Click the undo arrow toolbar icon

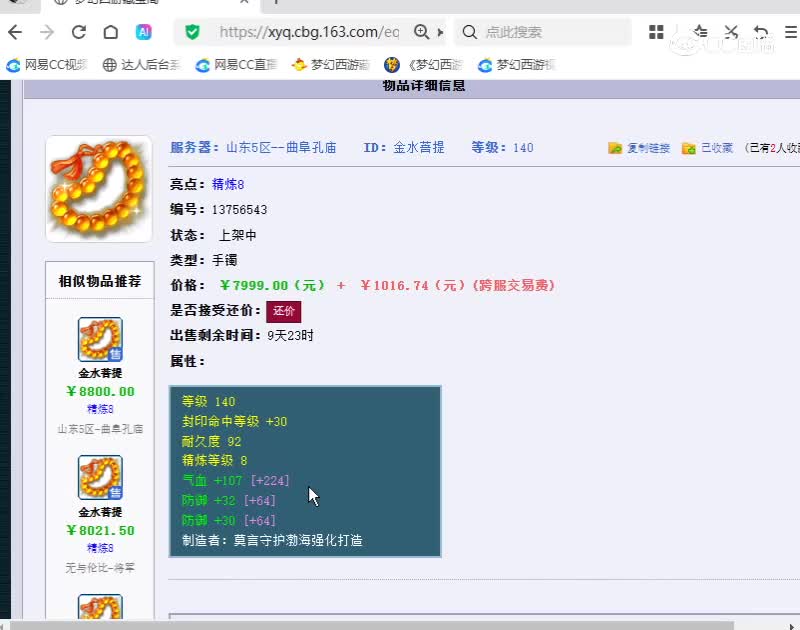tap(761, 32)
